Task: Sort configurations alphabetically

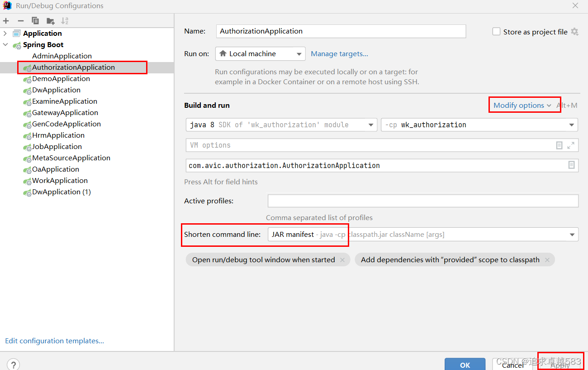Action: tap(65, 20)
